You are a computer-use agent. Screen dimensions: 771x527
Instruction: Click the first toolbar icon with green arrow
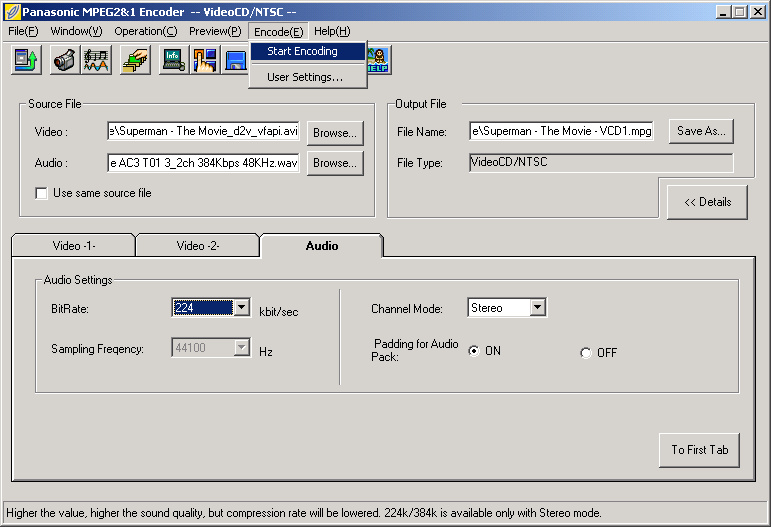[x=26, y=60]
